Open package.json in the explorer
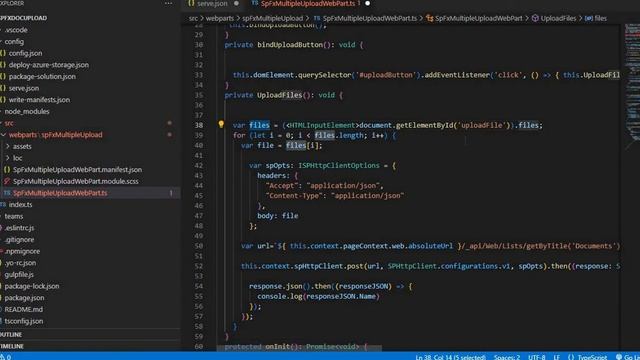 click(x=24, y=298)
